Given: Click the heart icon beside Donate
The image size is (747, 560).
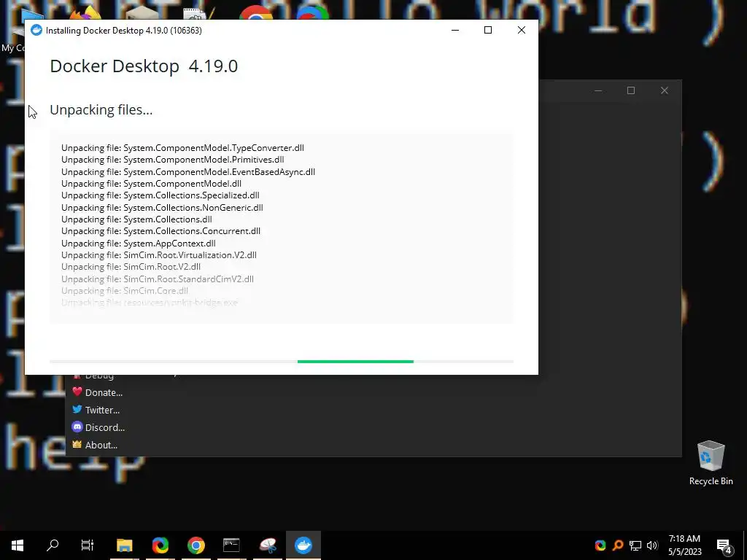Looking at the screenshot, I should click(77, 392).
